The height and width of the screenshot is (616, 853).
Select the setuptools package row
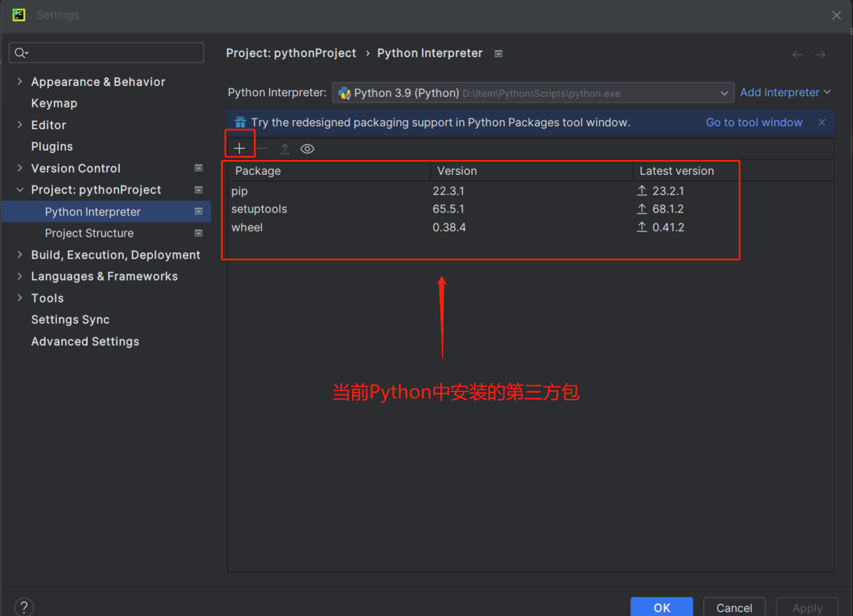pos(531,209)
